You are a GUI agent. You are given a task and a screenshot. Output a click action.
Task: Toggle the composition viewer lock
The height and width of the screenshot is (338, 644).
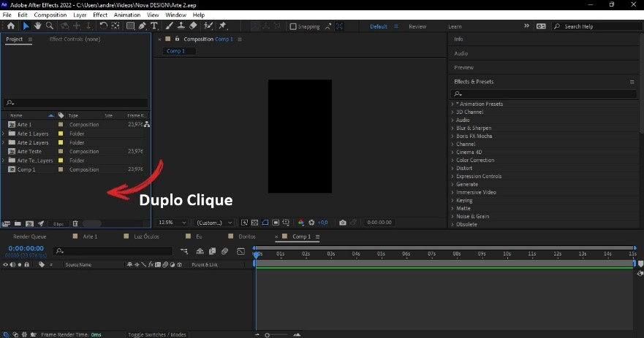tap(177, 39)
